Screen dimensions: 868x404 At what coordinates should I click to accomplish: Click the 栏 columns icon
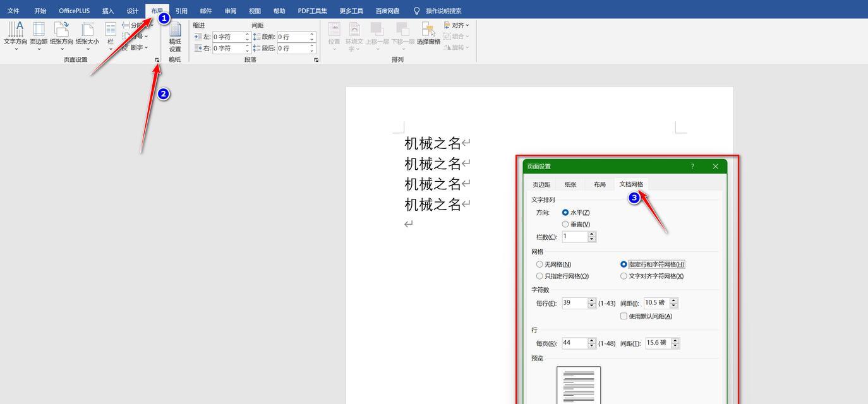coord(111,29)
